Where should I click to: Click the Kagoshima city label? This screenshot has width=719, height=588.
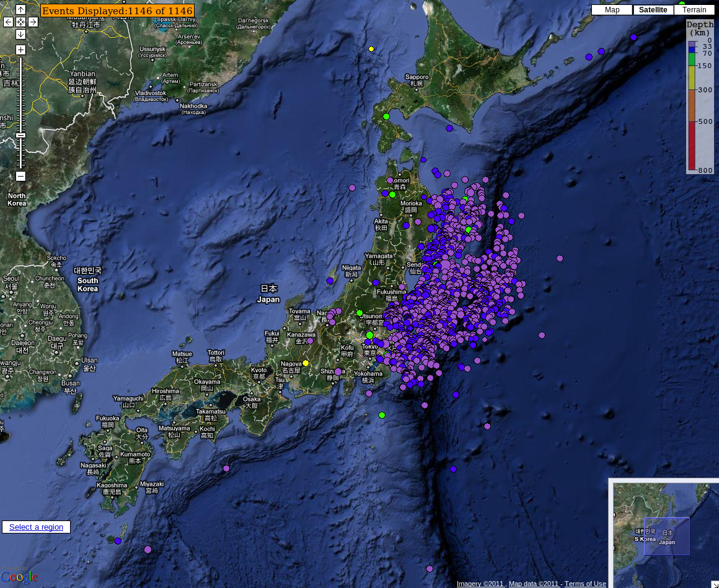pos(112,488)
